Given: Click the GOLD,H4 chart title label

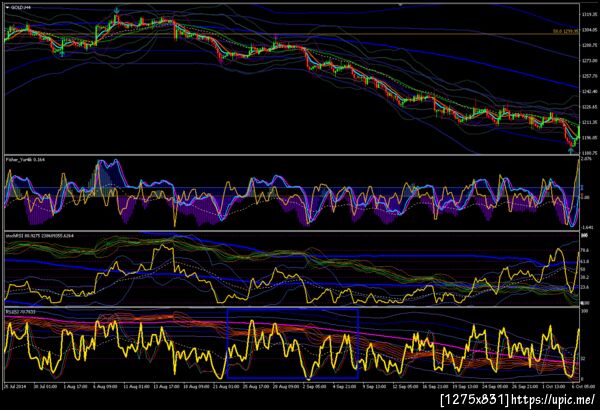Looking at the screenshot, I should 21,7.
